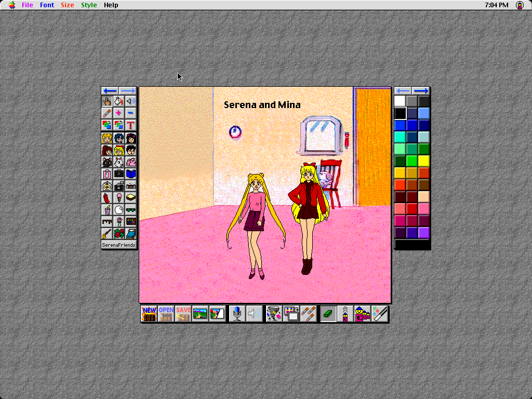The image size is (532, 399).
Task: Click the speaker sound tool in left palette
Action: [x=130, y=101]
